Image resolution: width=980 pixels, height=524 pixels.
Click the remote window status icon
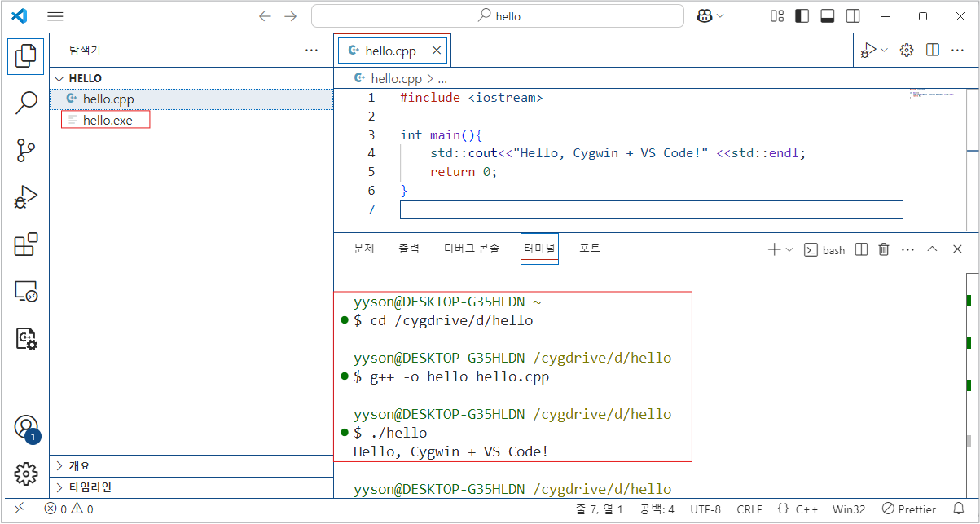point(20,509)
